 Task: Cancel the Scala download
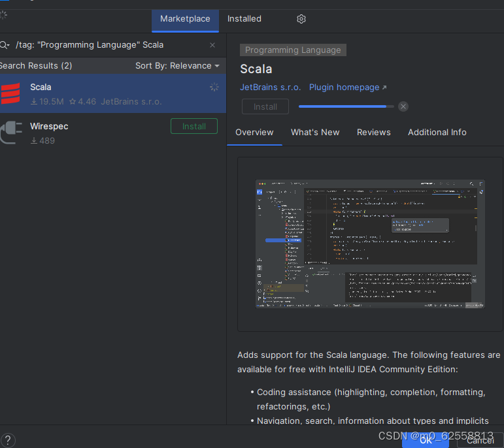(403, 106)
